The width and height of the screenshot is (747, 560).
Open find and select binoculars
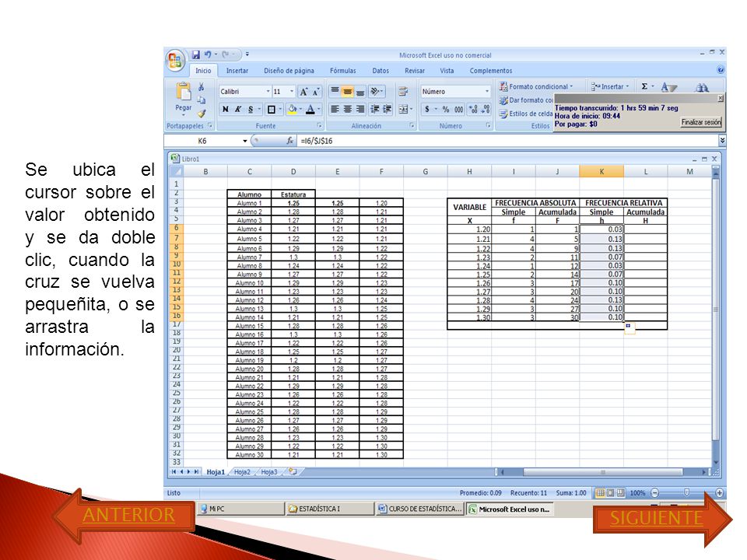tap(702, 87)
